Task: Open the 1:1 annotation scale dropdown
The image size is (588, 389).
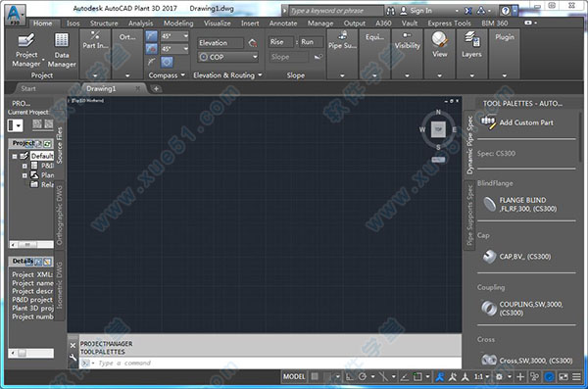Action: pos(482,376)
